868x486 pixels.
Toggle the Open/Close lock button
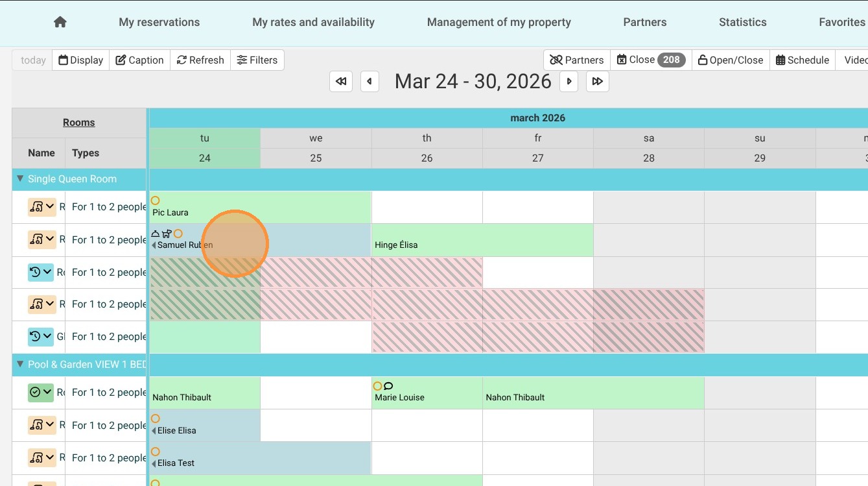point(731,60)
